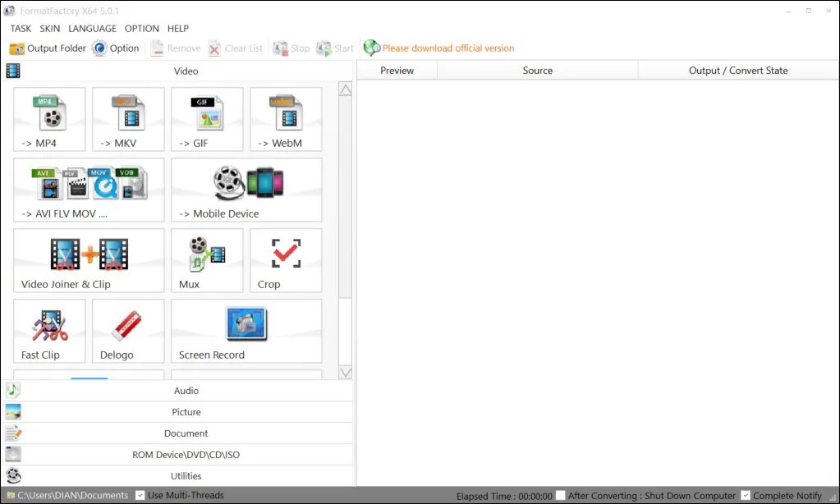This screenshot has height=504, width=840.
Task: Click the C:\Users\DIAN\Documents output path
Action: click(73, 496)
